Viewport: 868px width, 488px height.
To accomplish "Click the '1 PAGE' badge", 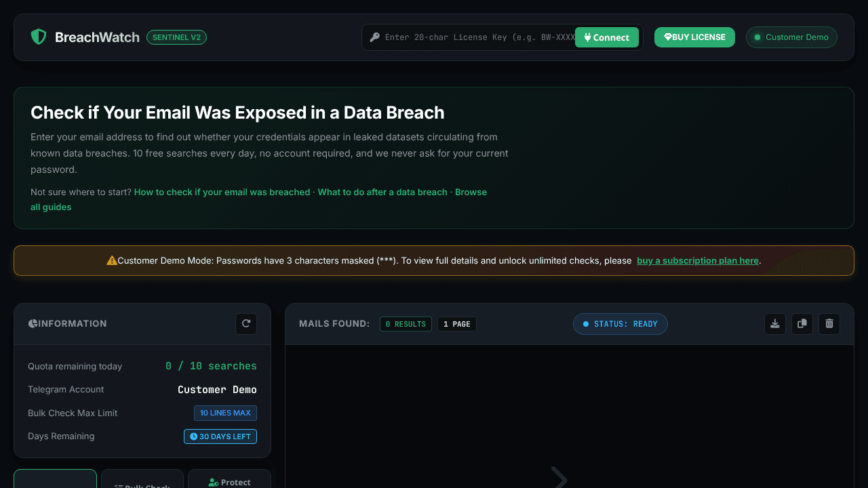I will pyautogui.click(x=457, y=324).
